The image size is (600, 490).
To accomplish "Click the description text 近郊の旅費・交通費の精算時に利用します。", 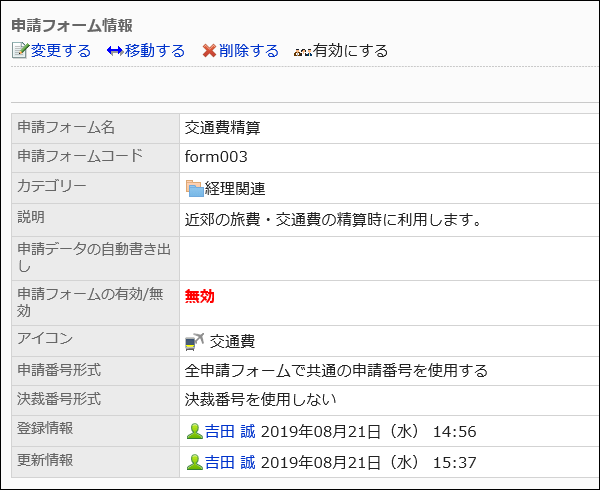I will pyautogui.click(x=333, y=220).
